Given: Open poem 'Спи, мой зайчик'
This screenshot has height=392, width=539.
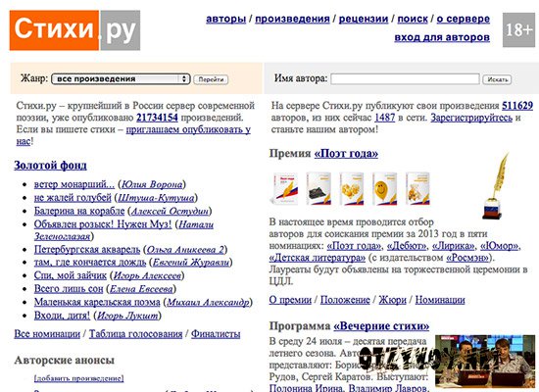Looking at the screenshot, I should click(x=71, y=275).
